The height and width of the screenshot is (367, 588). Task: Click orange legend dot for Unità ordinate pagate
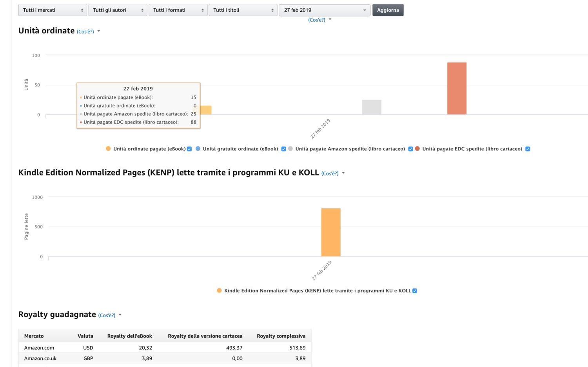click(108, 148)
